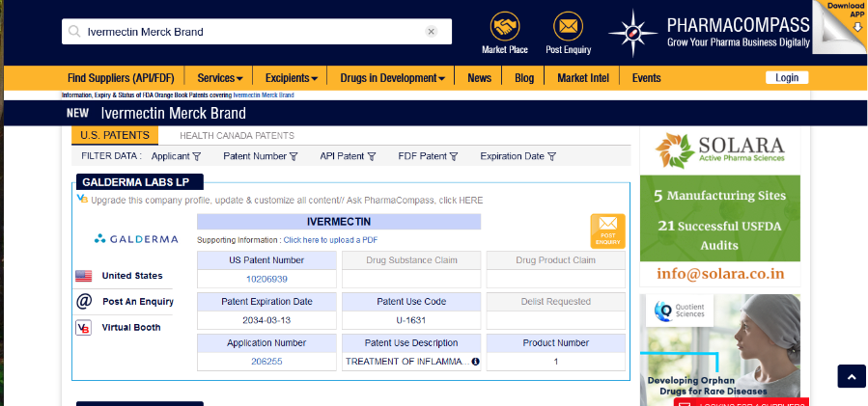The width and height of the screenshot is (868, 406).
Task: Click the expiration date 2034-03-13 cell
Action: pyautogui.click(x=266, y=320)
